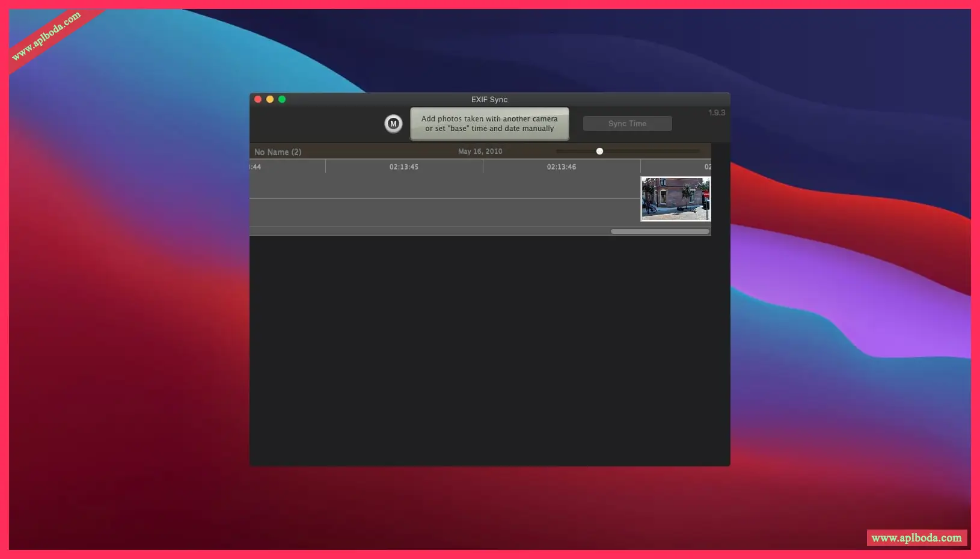Click the top-left diagonal aplboda.com banner
The image size is (980, 559).
click(x=47, y=36)
